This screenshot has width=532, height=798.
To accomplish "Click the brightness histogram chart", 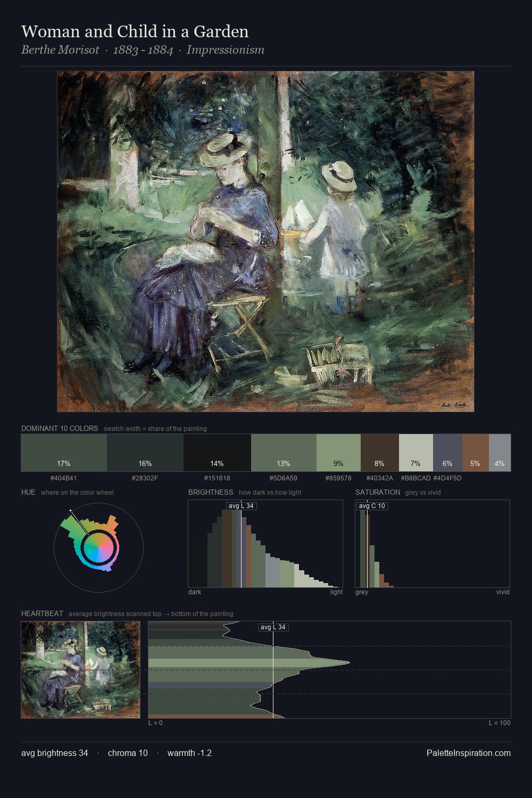I will coord(265,544).
